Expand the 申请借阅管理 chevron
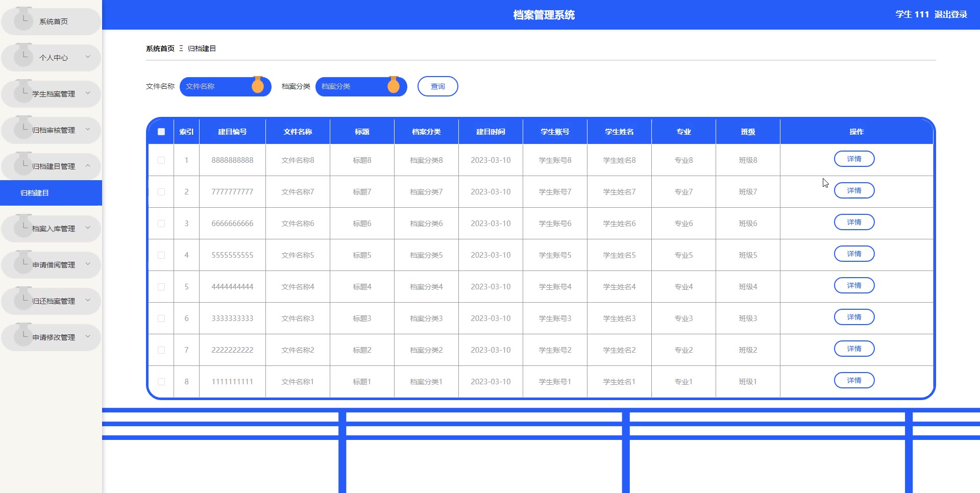This screenshot has height=493, width=980. pyautogui.click(x=88, y=264)
